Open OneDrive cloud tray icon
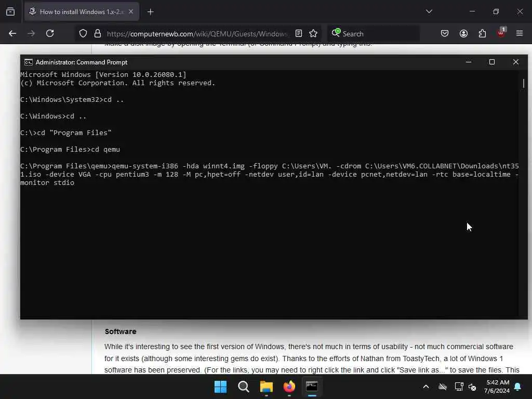The height and width of the screenshot is (399, 532). 443,387
